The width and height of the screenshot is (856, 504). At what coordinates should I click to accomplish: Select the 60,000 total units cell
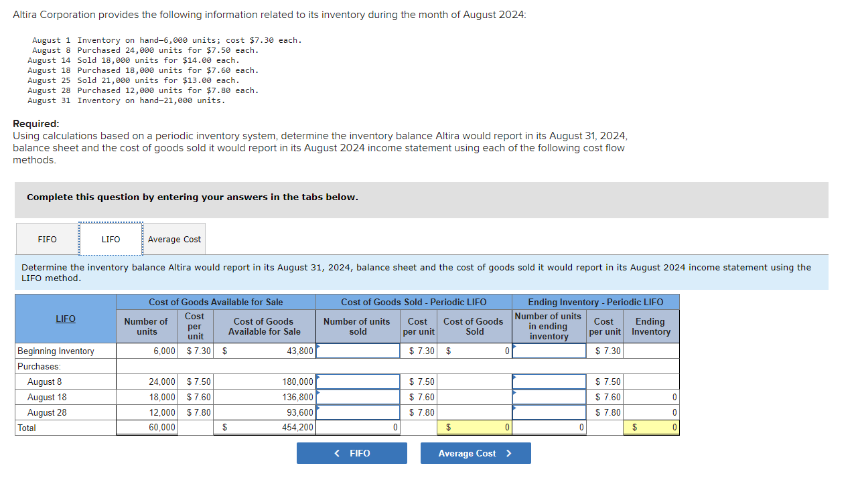click(x=147, y=427)
